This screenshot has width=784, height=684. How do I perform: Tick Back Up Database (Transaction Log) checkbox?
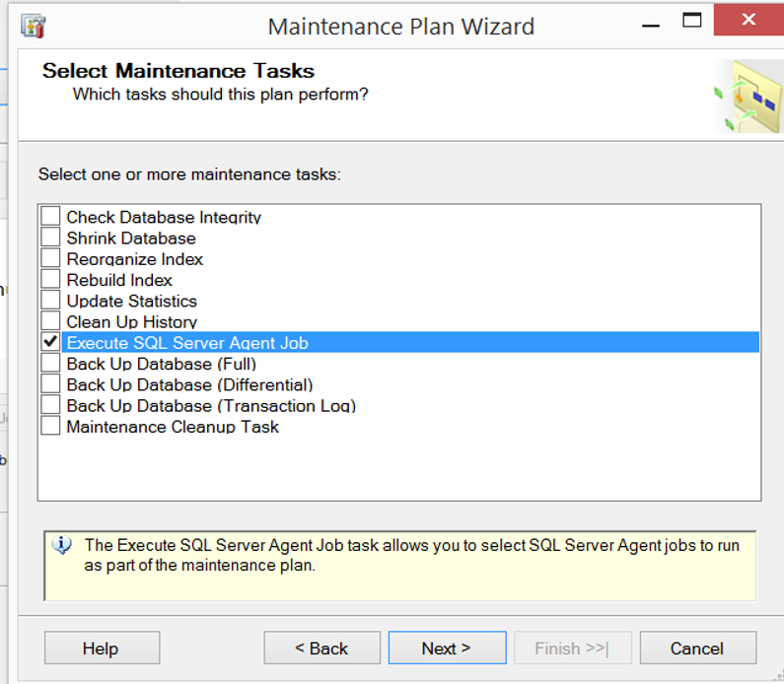(50, 405)
